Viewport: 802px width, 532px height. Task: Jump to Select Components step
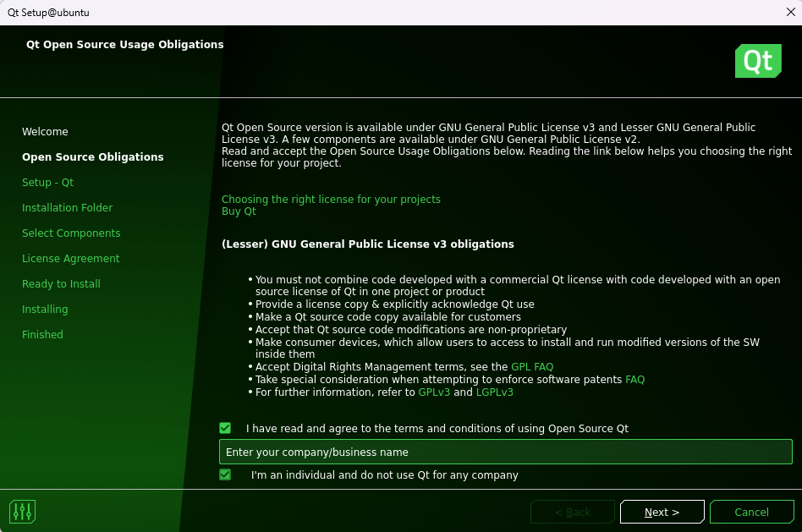(x=71, y=233)
